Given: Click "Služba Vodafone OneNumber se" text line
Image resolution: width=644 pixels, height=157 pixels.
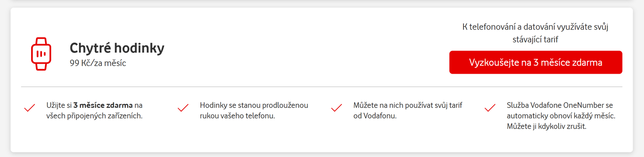Looking at the screenshot, I should pos(560,105).
